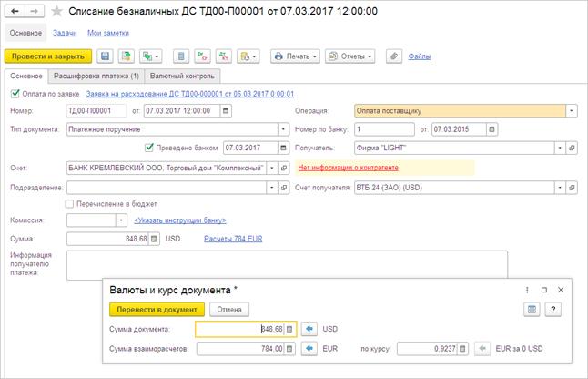The image size is (588, 379).
Task: Click blue arrow beside Сумма взаиморасчетов EUR
Action: (309, 347)
